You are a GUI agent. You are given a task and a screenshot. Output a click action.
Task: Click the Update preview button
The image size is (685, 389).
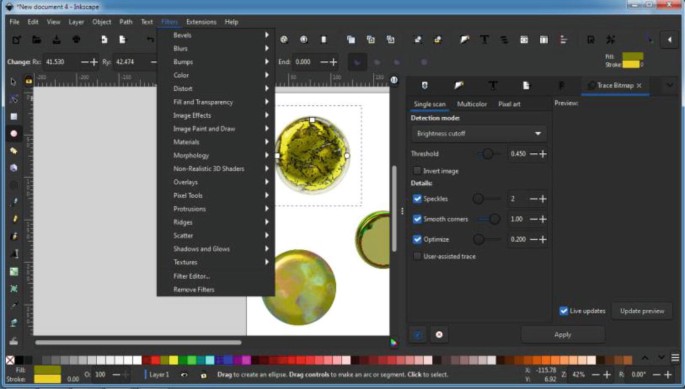(x=642, y=311)
